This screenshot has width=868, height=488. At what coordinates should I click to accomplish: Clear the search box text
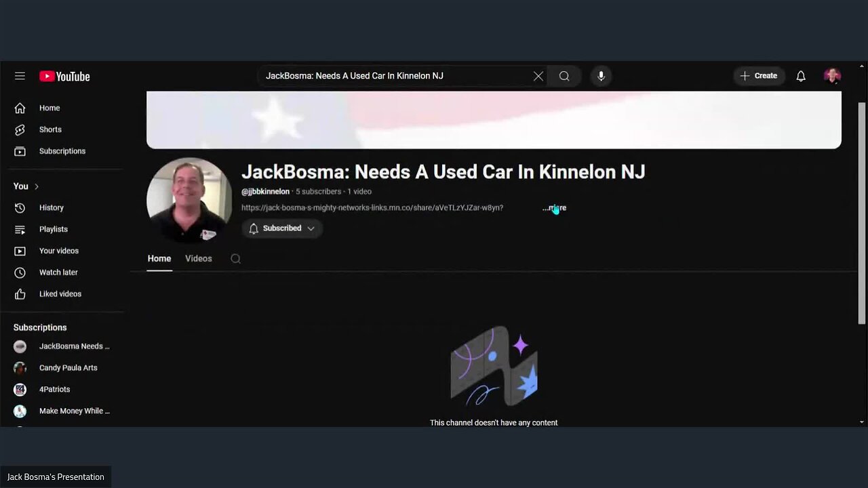(538, 76)
